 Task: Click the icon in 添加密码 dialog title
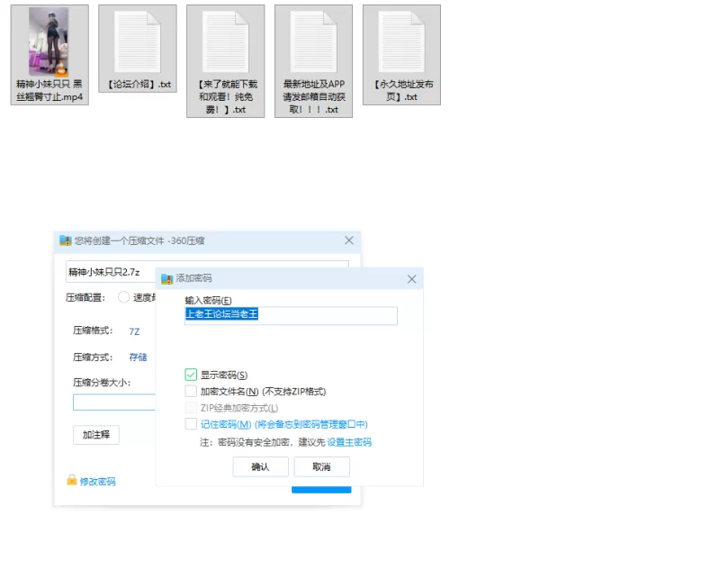click(166, 278)
